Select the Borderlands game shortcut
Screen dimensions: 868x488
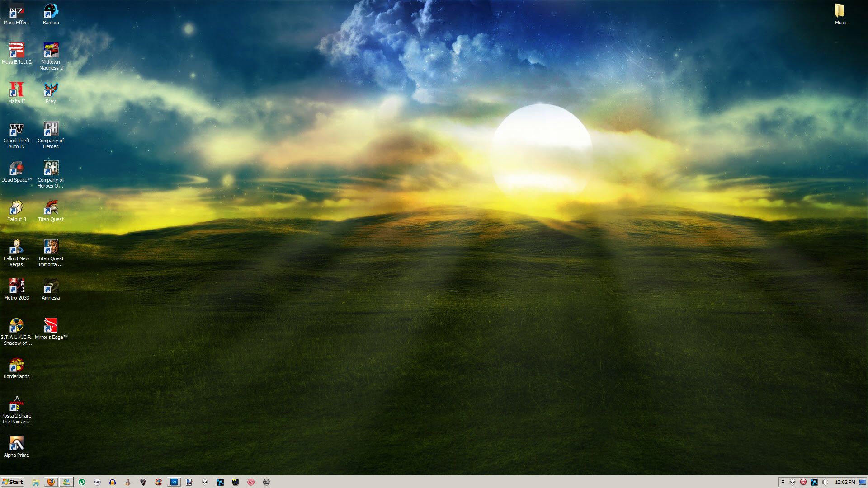[17, 365]
